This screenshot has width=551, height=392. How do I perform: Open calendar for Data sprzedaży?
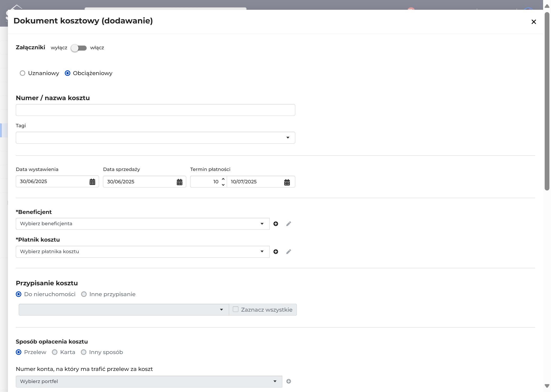tap(179, 182)
